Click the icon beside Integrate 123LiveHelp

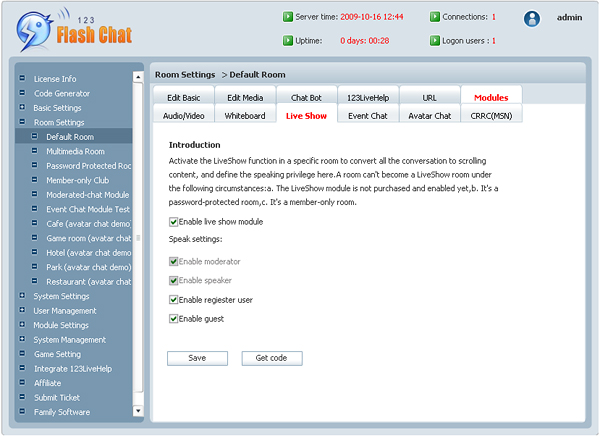pyautogui.click(x=22, y=368)
